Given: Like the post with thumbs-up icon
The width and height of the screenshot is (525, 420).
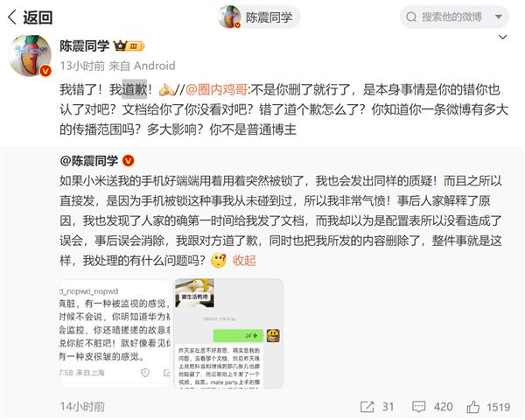Looking at the screenshot, I should (473, 407).
